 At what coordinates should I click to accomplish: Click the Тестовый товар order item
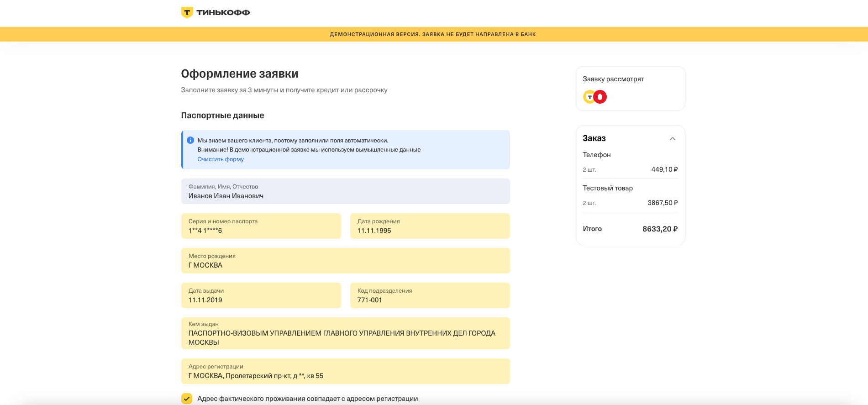(x=608, y=188)
